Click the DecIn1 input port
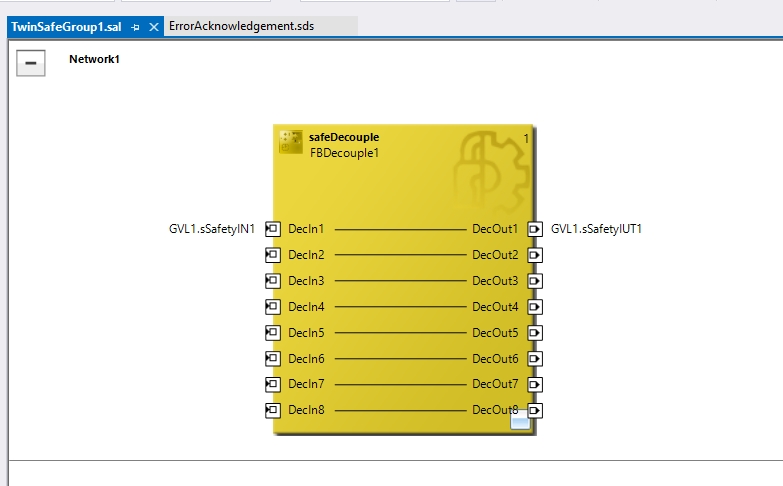This screenshot has width=783, height=486. tap(273, 229)
